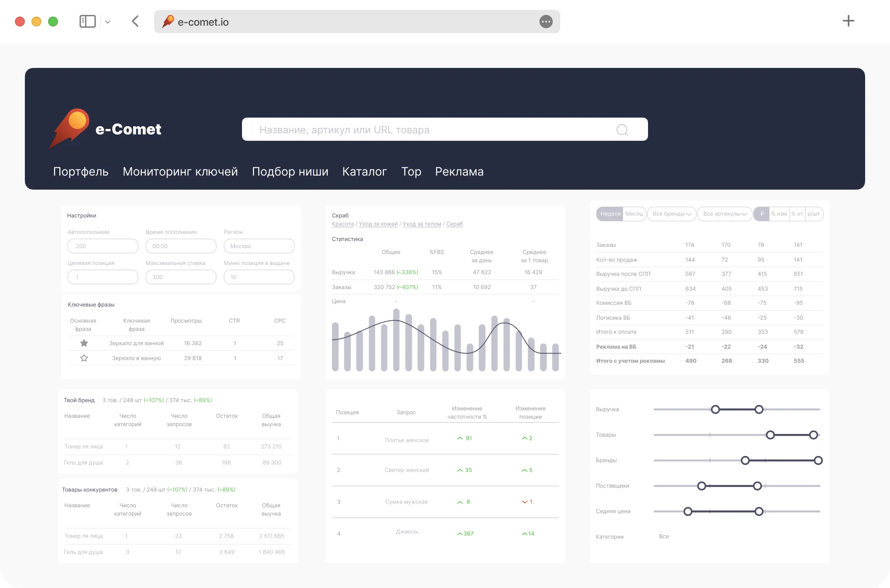Screen dimensions: 890x588
Task: Open the Мониторинг ключей menu item
Action: pos(180,171)
